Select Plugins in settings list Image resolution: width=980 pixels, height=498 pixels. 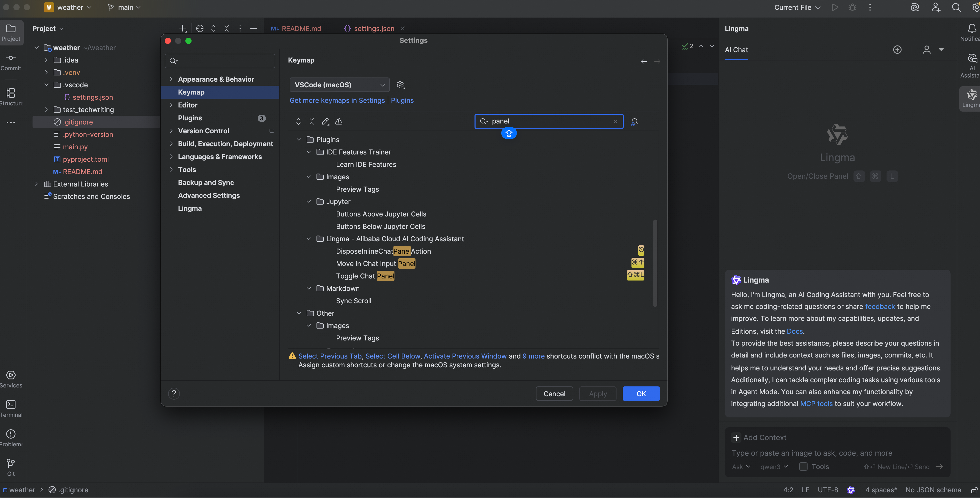[x=220, y=118]
